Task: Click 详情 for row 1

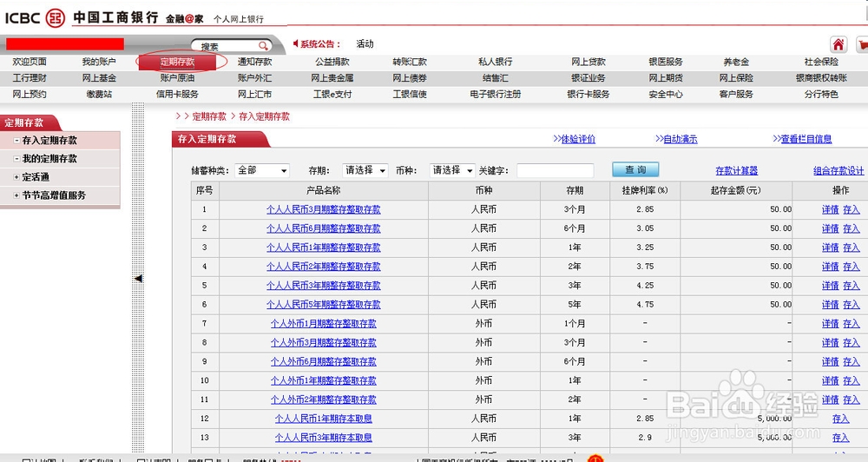Action: (x=831, y=209)
